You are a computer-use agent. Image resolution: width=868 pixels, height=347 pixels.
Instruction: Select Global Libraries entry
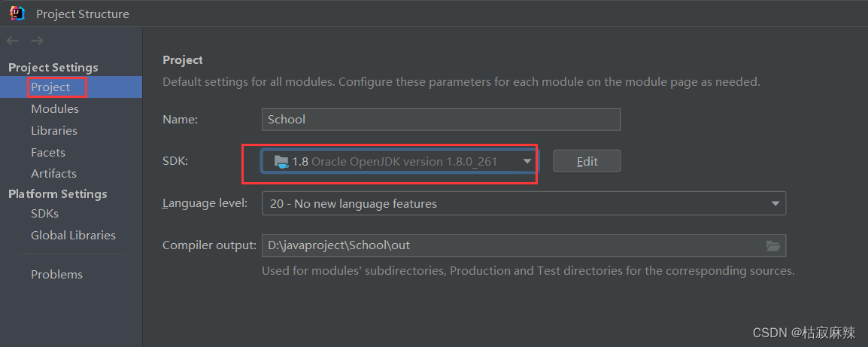pos(73,235)
